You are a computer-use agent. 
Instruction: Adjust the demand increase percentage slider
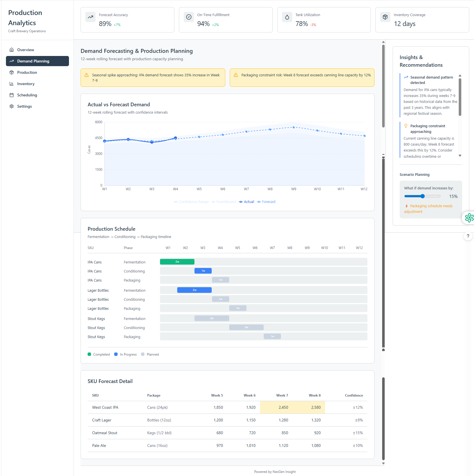pyautogui.click(x=422, y=196)
